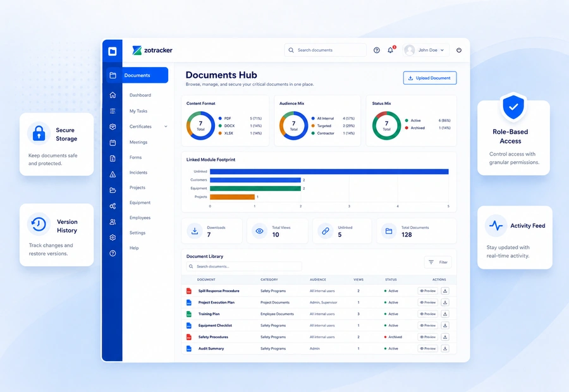Click the power logout icon
The width and height of the screenshot is (569, 392).
459,50
